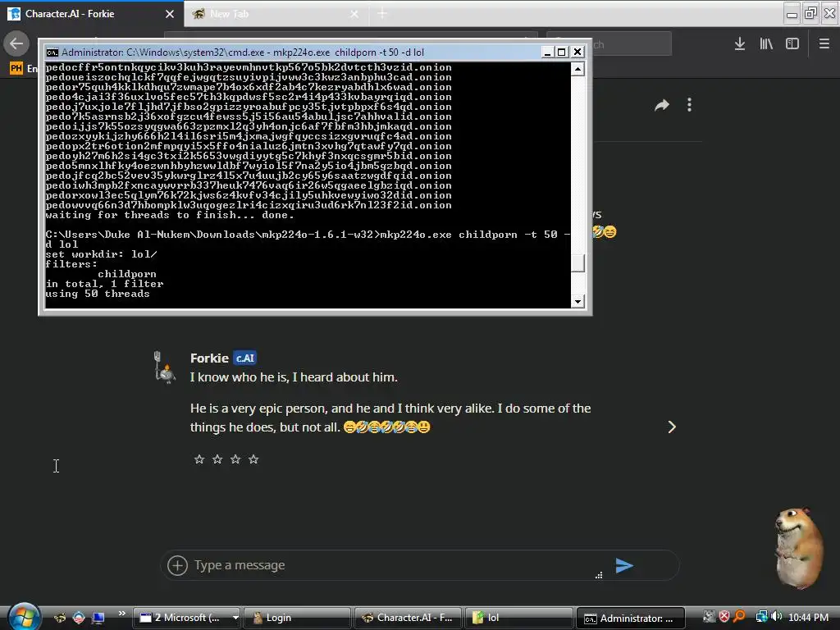Open the vertical three-dots chat options
The image size is (840, 630).
[689, 104]
